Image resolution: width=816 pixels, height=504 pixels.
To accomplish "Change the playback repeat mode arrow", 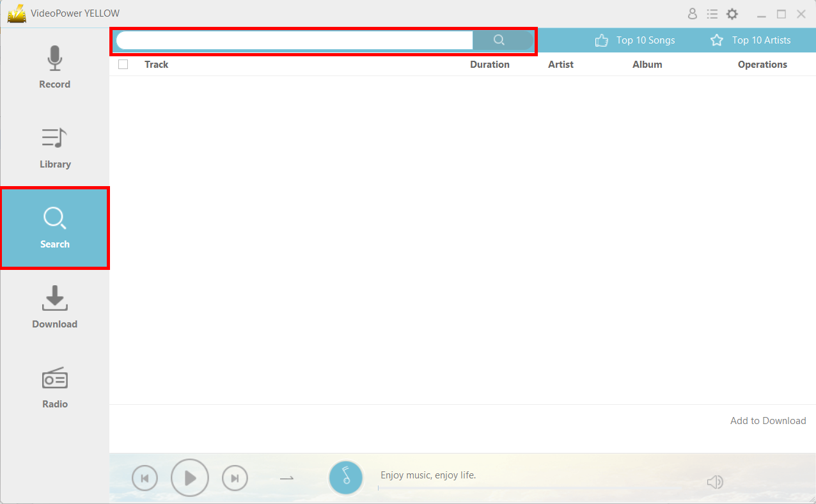I will pyautogui.click(x=286, y=477).
